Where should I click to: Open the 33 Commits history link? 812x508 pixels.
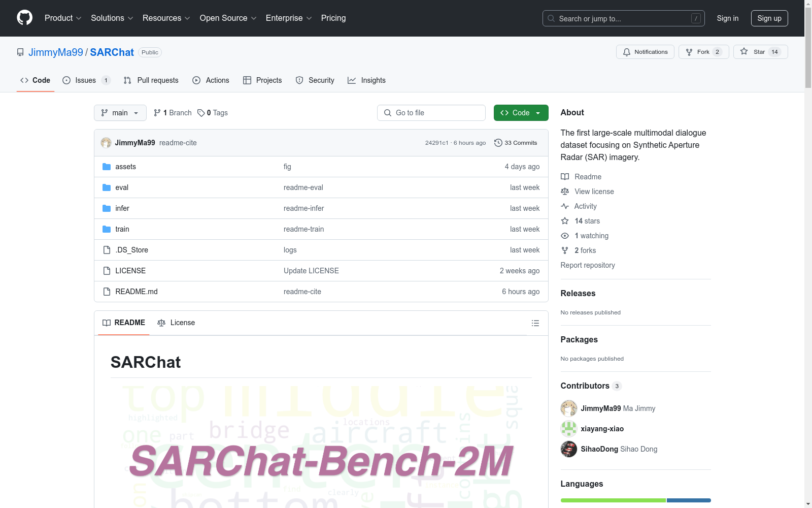click(x=516, y=143)
